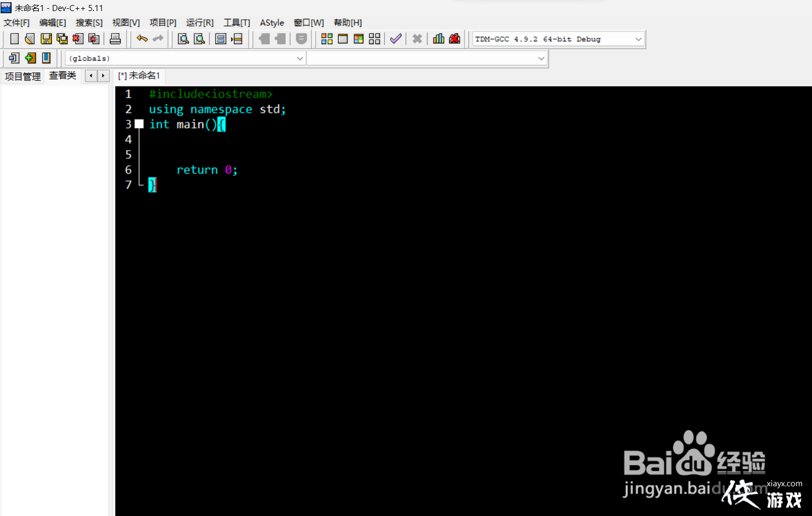This screenshot has width=812, height=516.
Task: Open the 编辑[E] menu
Action: point(52,23)
